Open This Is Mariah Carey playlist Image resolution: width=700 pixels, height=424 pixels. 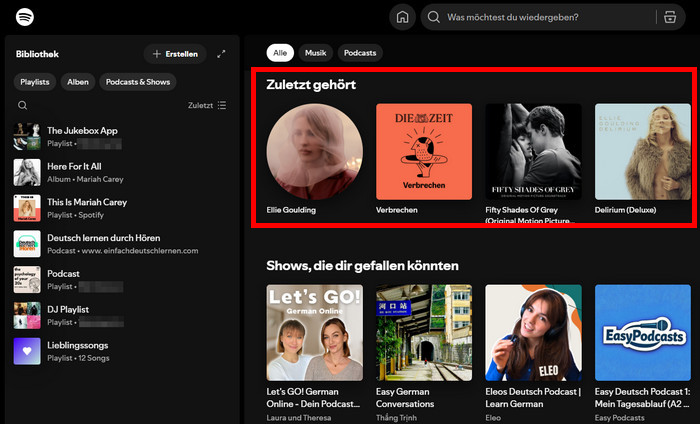(121, 208)
